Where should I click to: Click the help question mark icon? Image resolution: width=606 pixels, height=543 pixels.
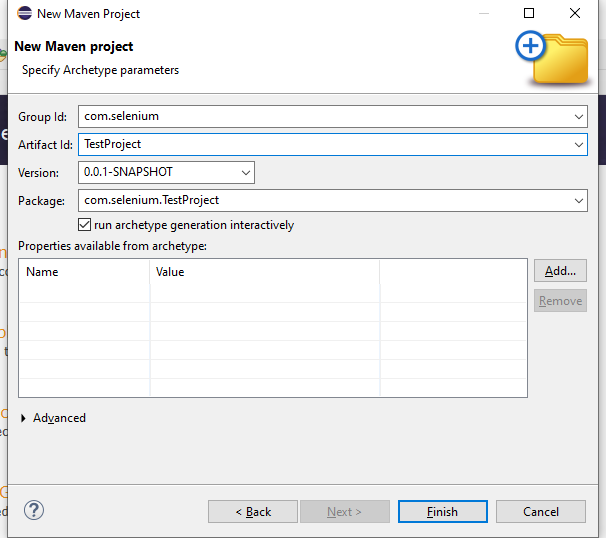(34, 511)
